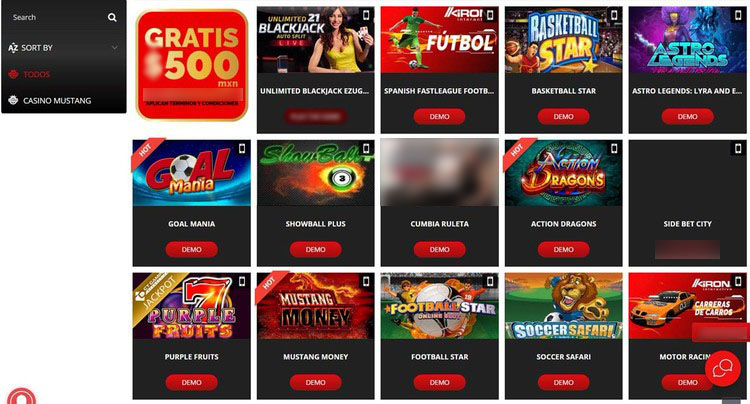Click the mobile icon on the Goal Mania tile
Image resolution: width=750 pixels, height=404 pixels.
pos(242,149)
